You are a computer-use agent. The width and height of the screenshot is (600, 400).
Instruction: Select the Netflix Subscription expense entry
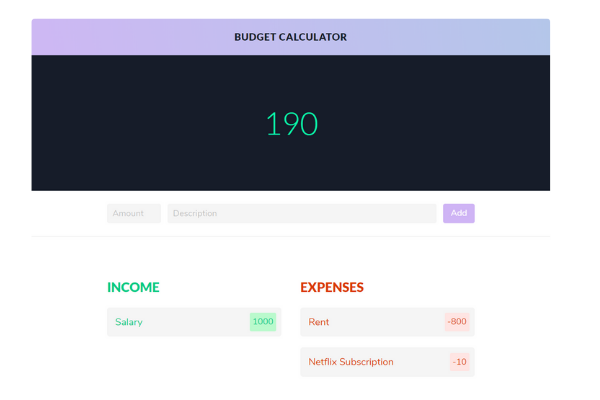pos(387,362)
